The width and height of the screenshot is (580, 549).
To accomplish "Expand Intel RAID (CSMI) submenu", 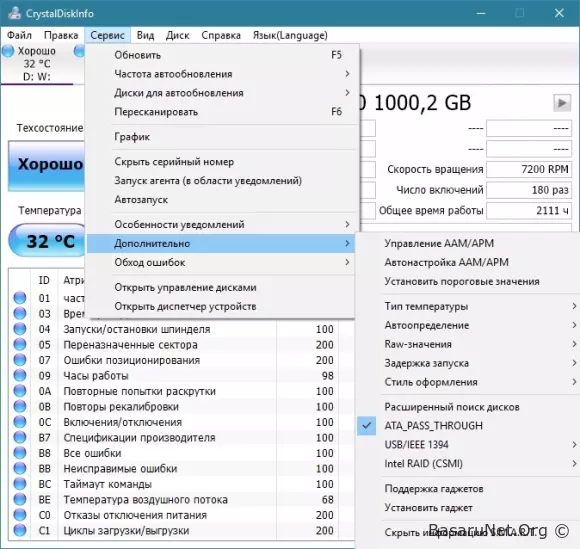I will [468, 464].
